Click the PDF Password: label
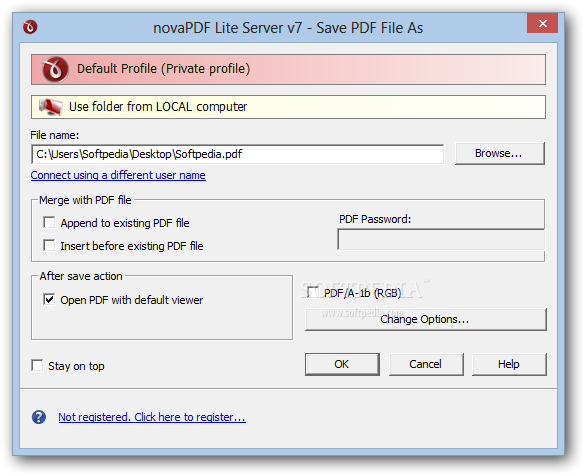This screenshot has height=476, width=585. (375, 219)
